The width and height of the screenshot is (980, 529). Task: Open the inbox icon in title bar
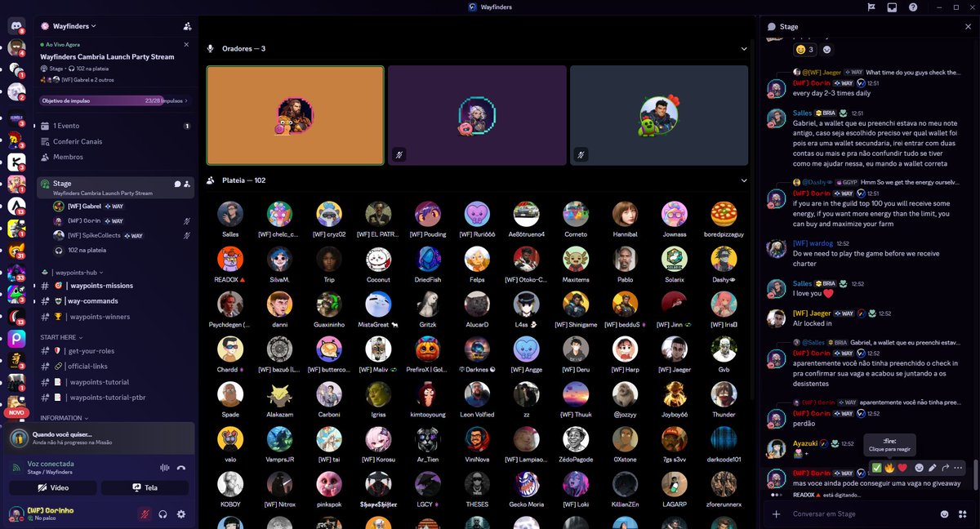[892, 7]
